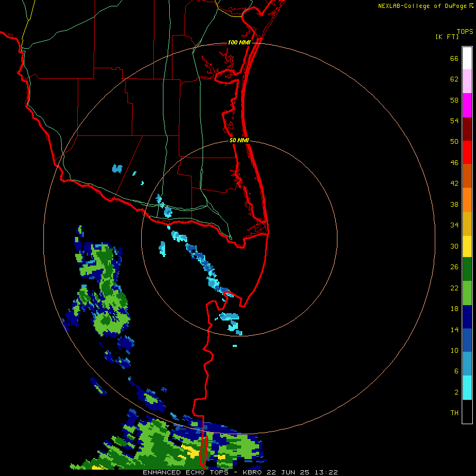Click the [K FT] units label
The image size is (476, 476).
click(x=447, y=37)
